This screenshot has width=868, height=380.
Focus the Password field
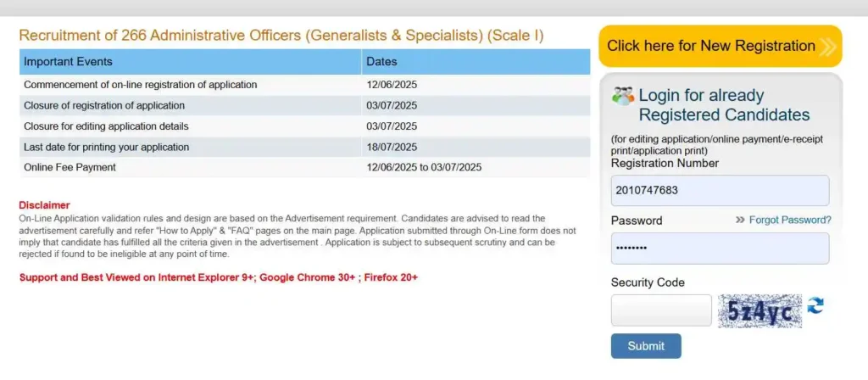click(x=721, y=249)
